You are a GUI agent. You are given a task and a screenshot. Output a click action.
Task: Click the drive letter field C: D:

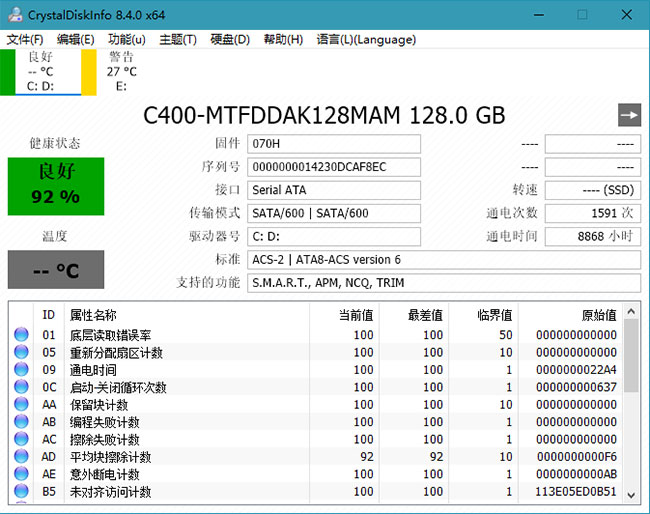(x=334, y=237)
